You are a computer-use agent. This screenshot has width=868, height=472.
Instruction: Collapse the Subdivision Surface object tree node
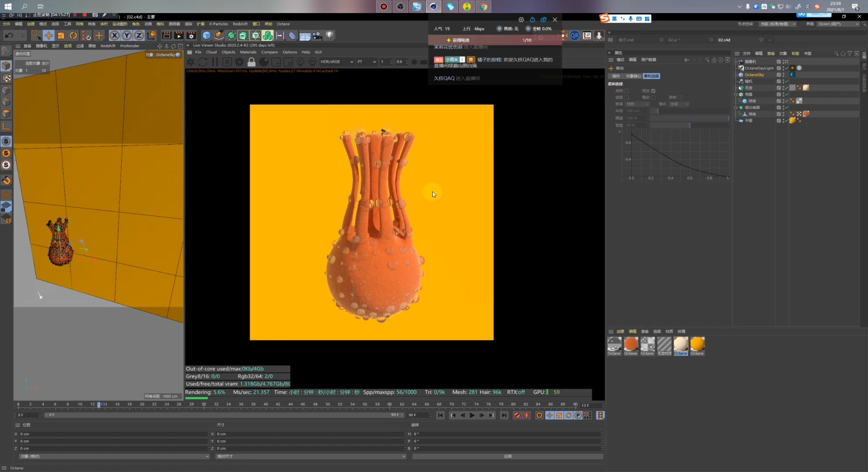click(736, 108)
